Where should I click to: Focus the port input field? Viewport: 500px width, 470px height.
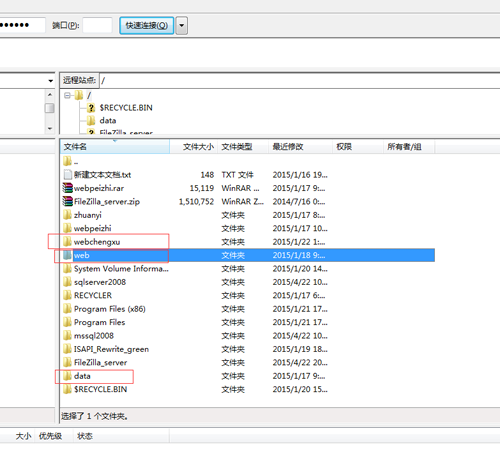pyautogui.click(x=97, y=25)
